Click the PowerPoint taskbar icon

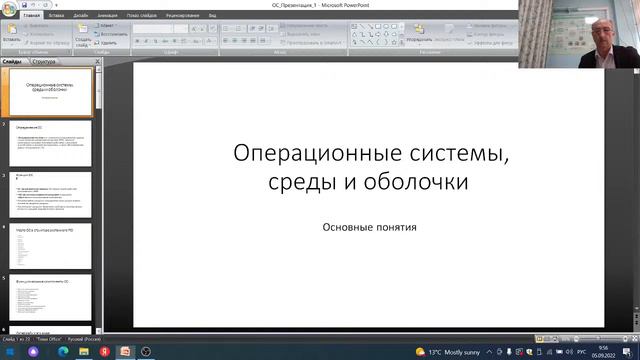125,351
